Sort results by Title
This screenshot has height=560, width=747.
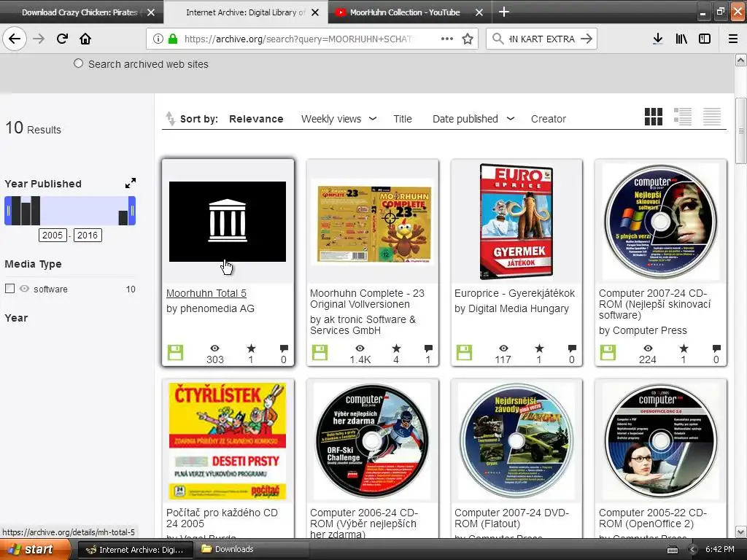click(403, 119)
